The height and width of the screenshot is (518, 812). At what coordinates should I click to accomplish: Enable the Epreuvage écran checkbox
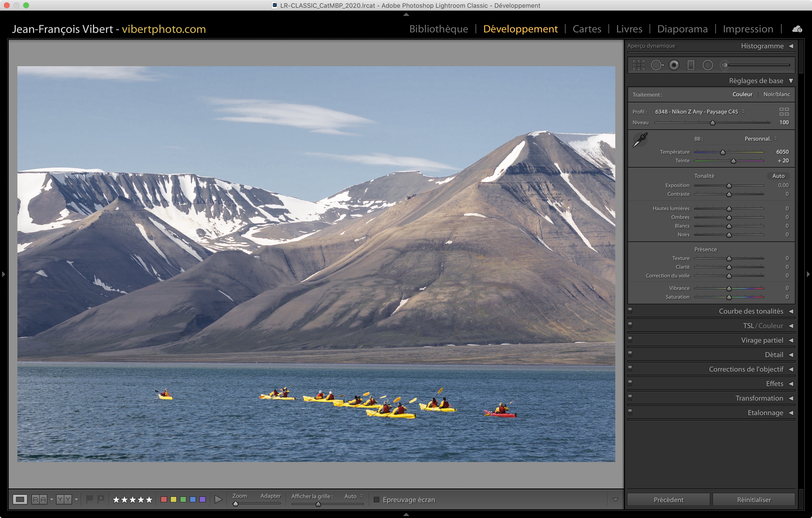point(377,499)
